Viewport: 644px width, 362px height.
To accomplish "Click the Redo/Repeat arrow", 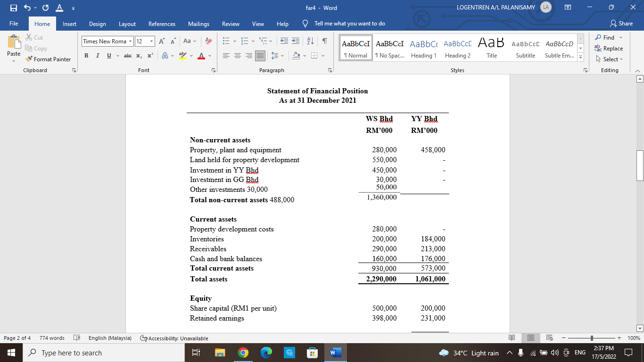I will 46,8.
